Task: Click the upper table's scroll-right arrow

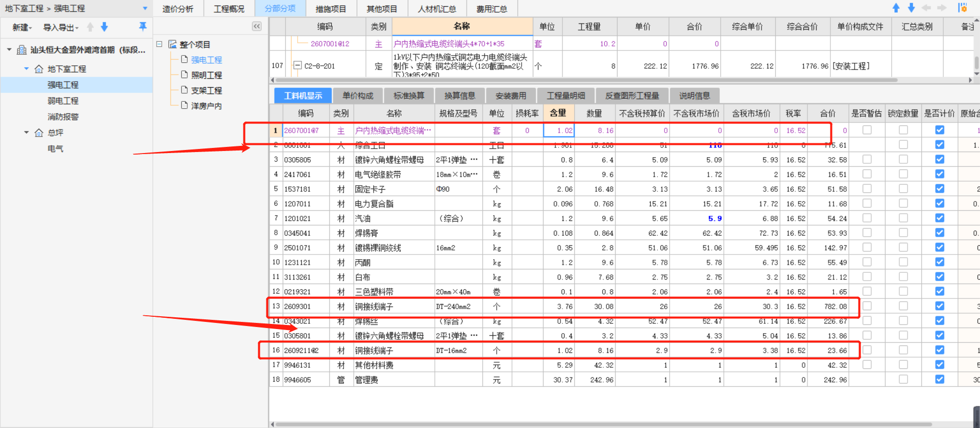Action: point(970,80)
